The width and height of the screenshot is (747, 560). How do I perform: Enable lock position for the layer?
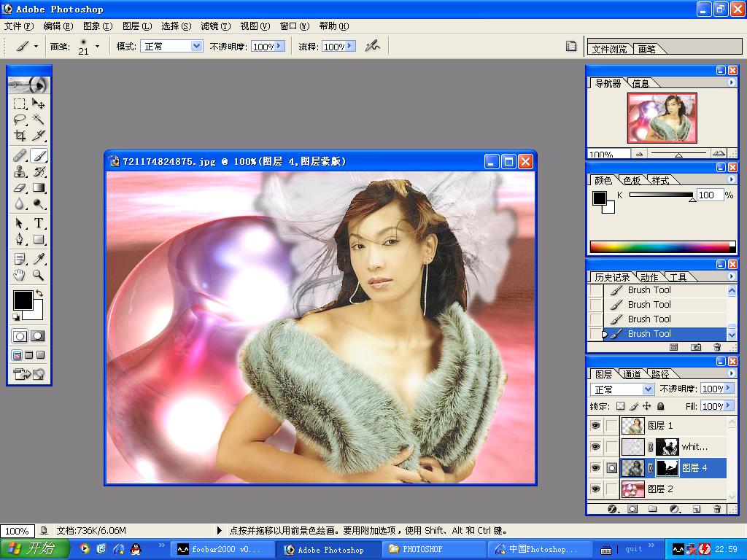pos(646,406)
